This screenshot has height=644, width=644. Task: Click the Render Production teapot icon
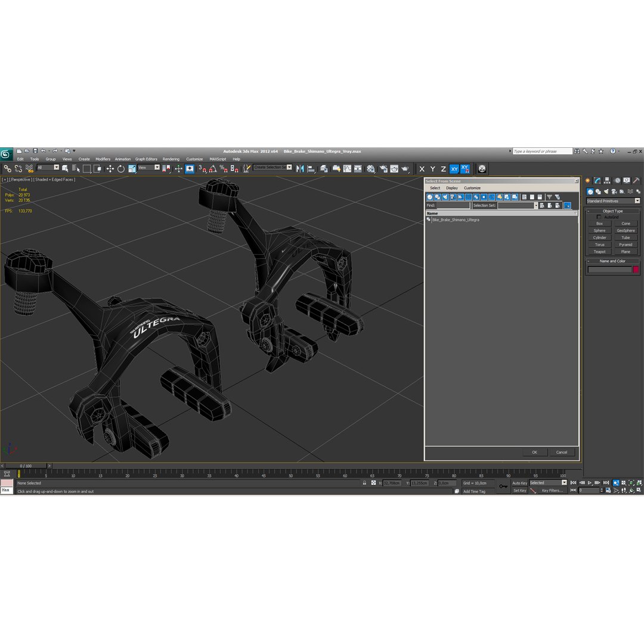pos(405,169)
